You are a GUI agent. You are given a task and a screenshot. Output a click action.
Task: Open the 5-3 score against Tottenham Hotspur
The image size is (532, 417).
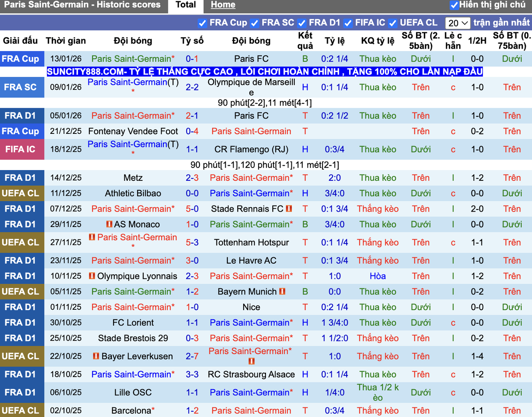click(x=192, y=242)
